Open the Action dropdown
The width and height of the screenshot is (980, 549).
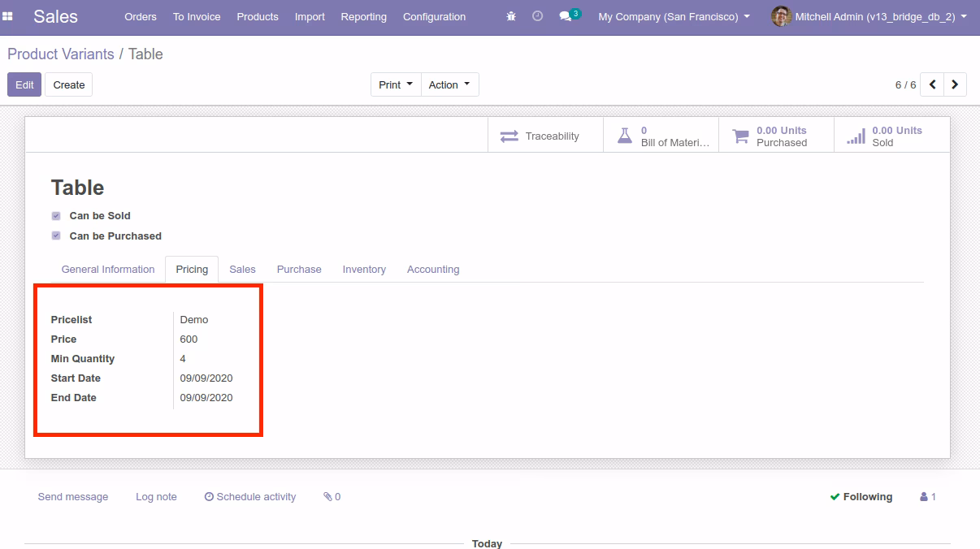[449, 84]
